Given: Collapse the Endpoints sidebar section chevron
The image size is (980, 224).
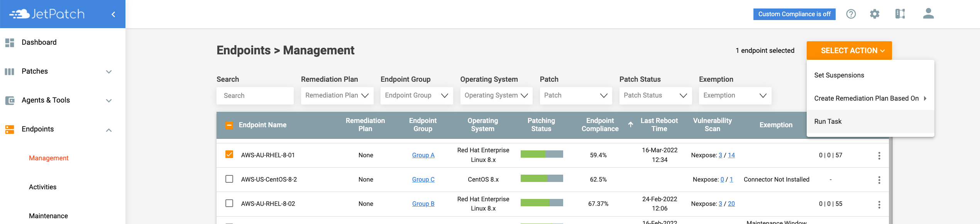Looking at the screenshot, I should click(109, 130).
